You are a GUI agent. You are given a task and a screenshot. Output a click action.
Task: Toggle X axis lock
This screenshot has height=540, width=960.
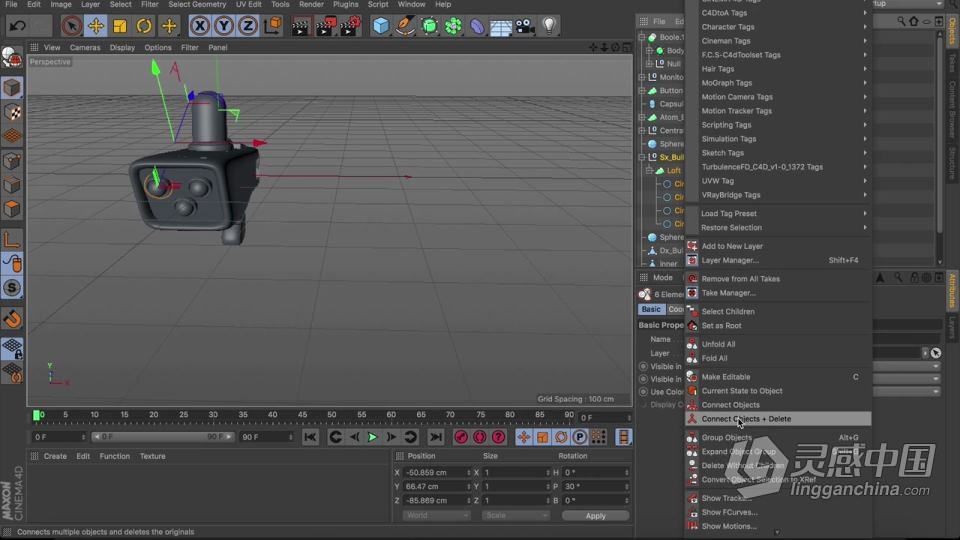200,26
